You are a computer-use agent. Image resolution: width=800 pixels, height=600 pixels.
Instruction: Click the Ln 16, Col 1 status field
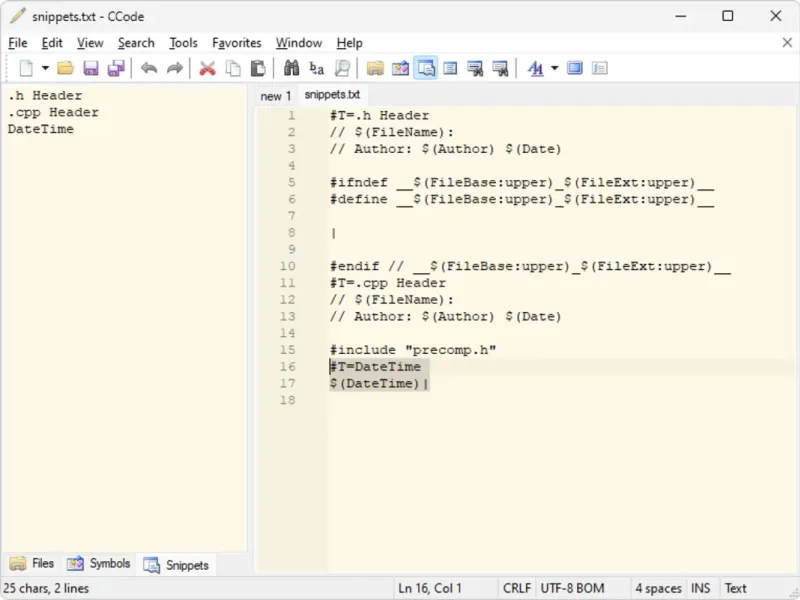[430, 588]
